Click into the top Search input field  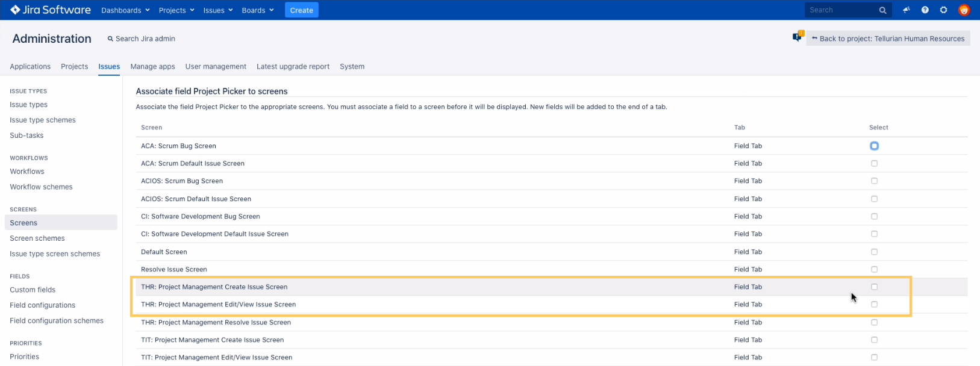tap(840, 10)
